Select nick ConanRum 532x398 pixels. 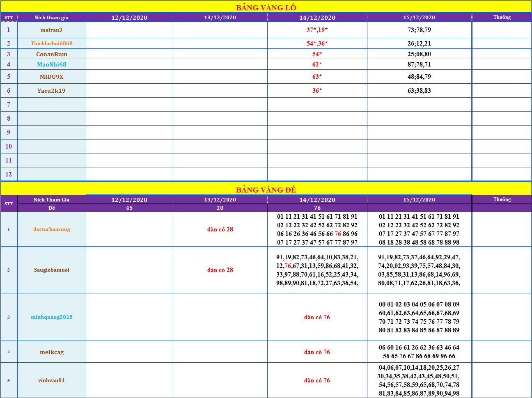click(x=51, y=54)
